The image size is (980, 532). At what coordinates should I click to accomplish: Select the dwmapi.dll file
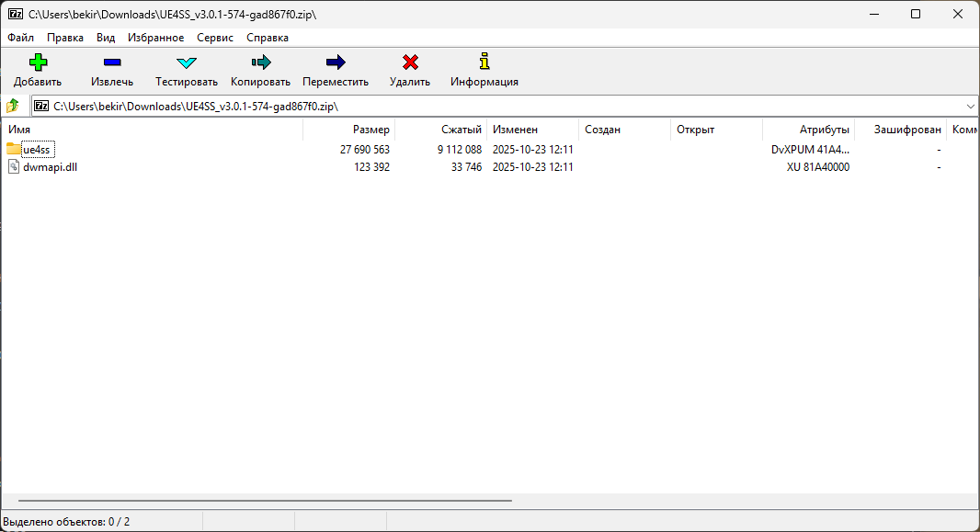[50, 167]
